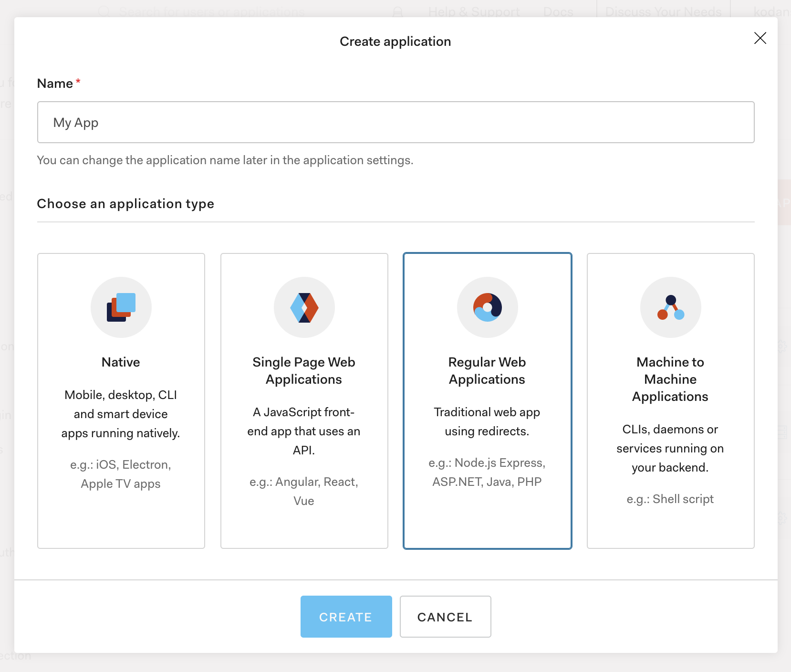
Task: Click "Traditional web app using redirects" text
Action: [487, 421]
